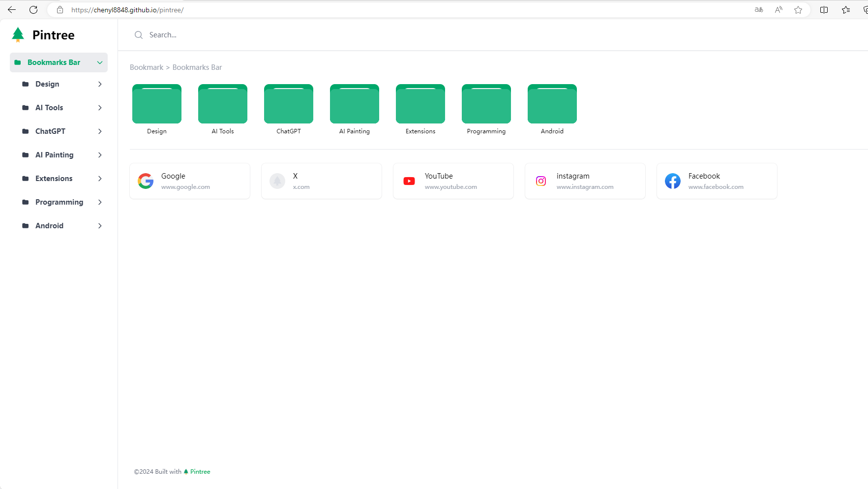Viewport: 868px width, 489px height.
Task: Select Bookmarks Bar in the sidebar
Action: pyautogui.click(x=59, y=62)
